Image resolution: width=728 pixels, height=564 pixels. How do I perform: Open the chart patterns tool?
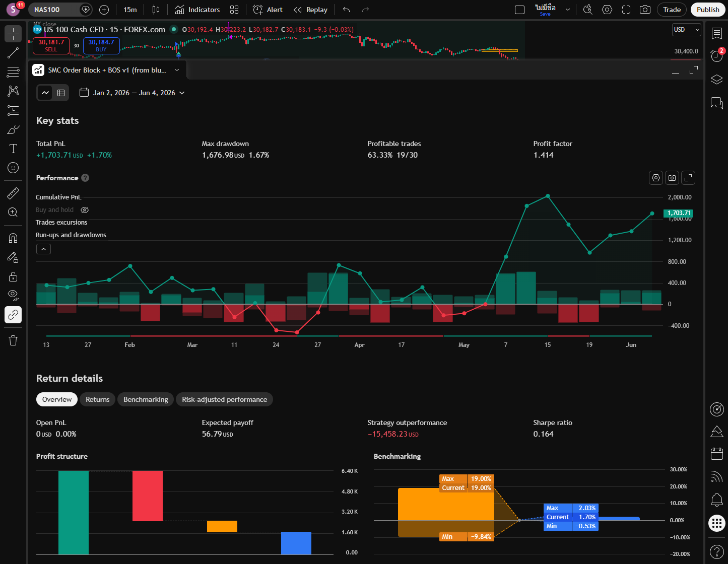coord(13,91)
